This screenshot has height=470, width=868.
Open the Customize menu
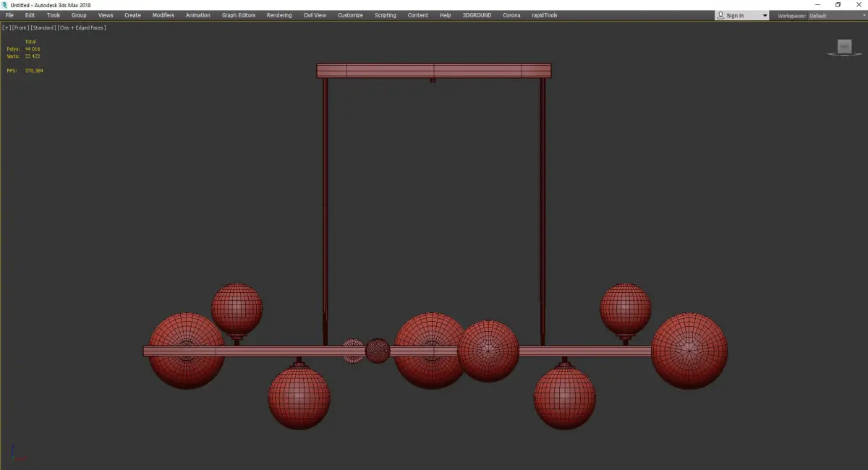pos(351,15)
